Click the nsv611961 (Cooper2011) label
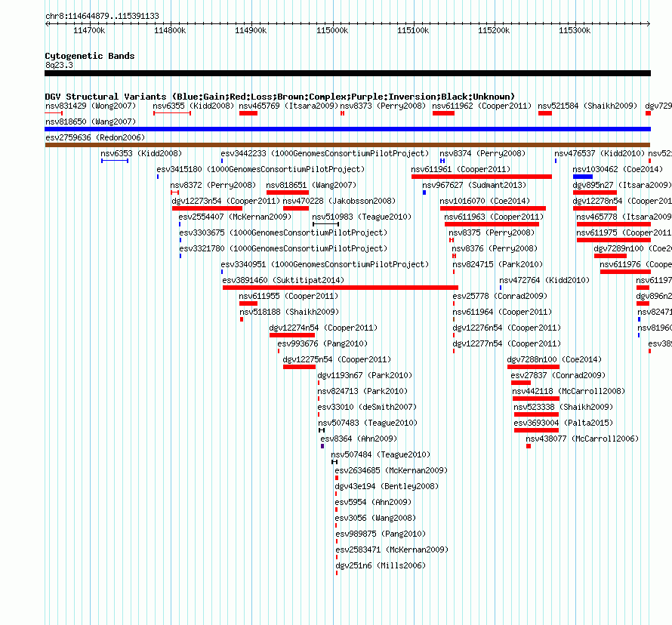This screenshot has width=672, height=625. (x=461, y=169)
